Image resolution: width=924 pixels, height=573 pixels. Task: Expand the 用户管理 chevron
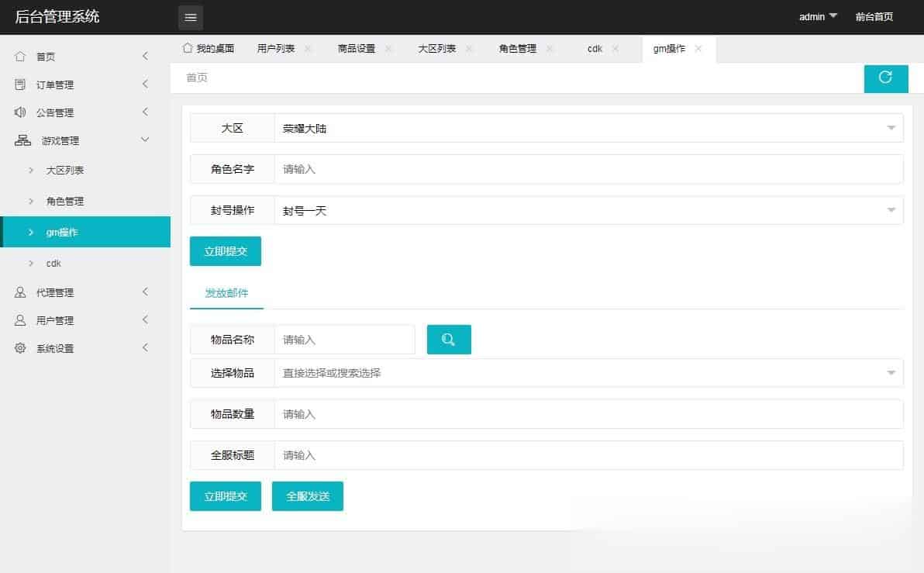[x=145, y=319]
